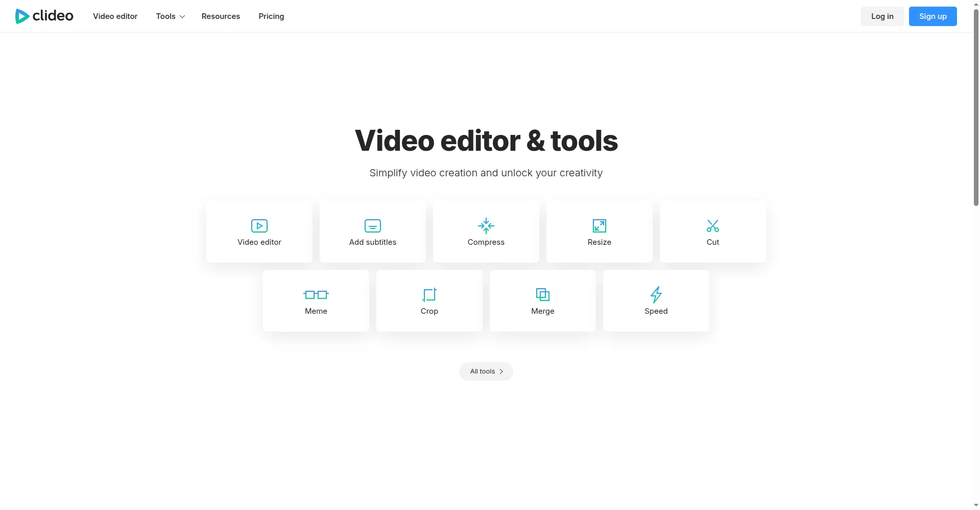Click the Clideo logo icon

click(x=21, y=16)
